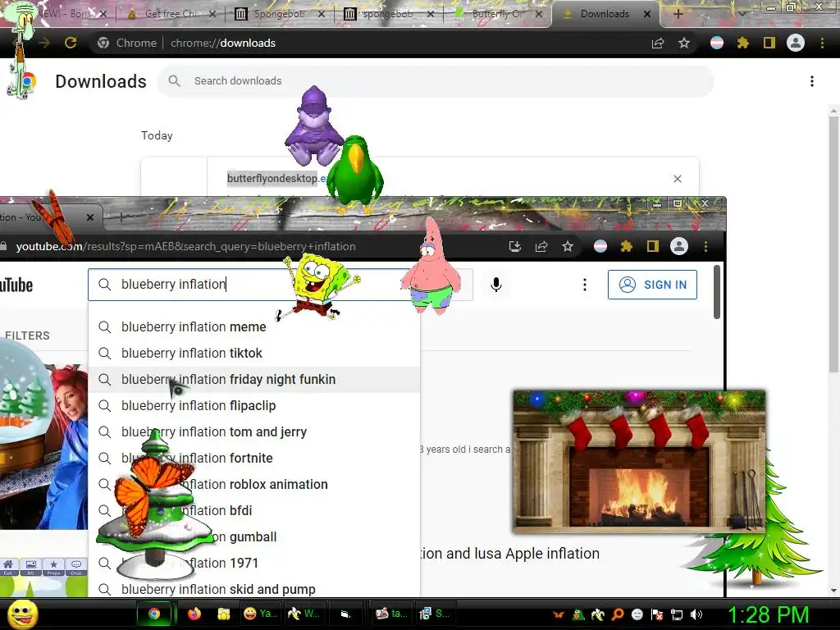Screen dimensions: 840x630
Task: Click the SIGN IN button
Action: [652, 285]
